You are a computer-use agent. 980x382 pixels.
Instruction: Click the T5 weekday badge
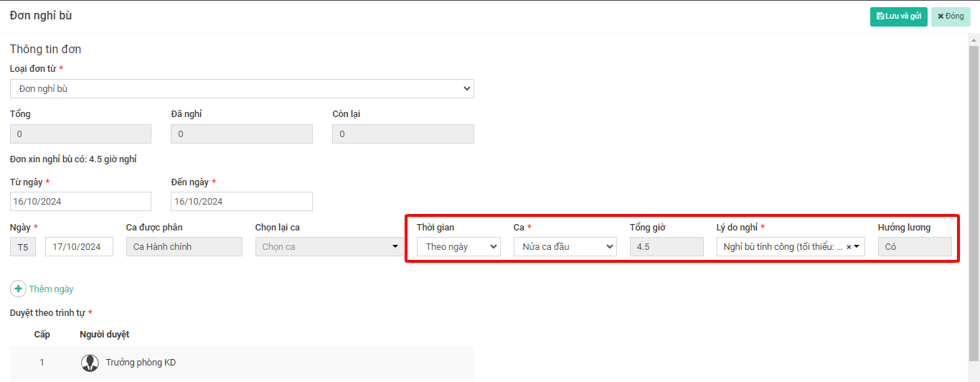23,247
